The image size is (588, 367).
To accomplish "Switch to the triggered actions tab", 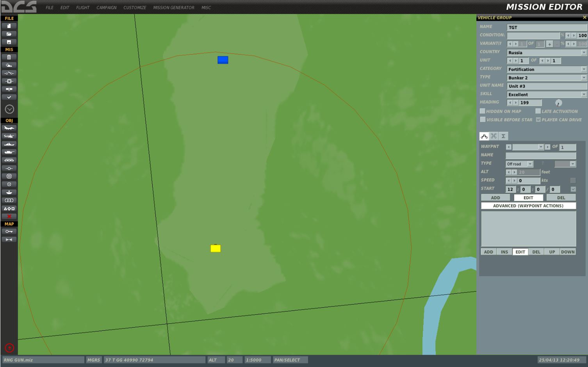I will pos(494,136).
